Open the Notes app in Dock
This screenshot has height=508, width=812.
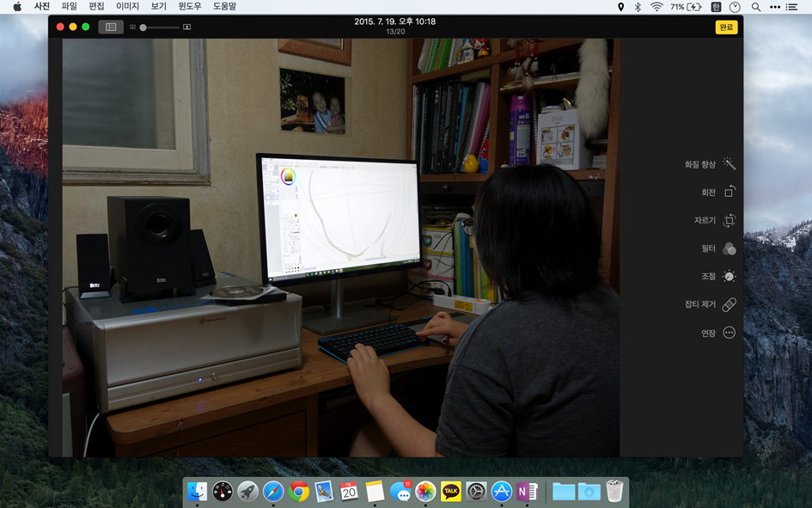pos(375,491)
